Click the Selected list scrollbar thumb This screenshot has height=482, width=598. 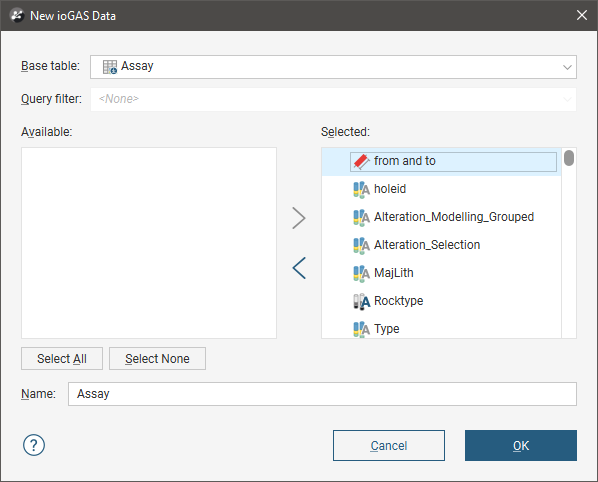(569, 158)
